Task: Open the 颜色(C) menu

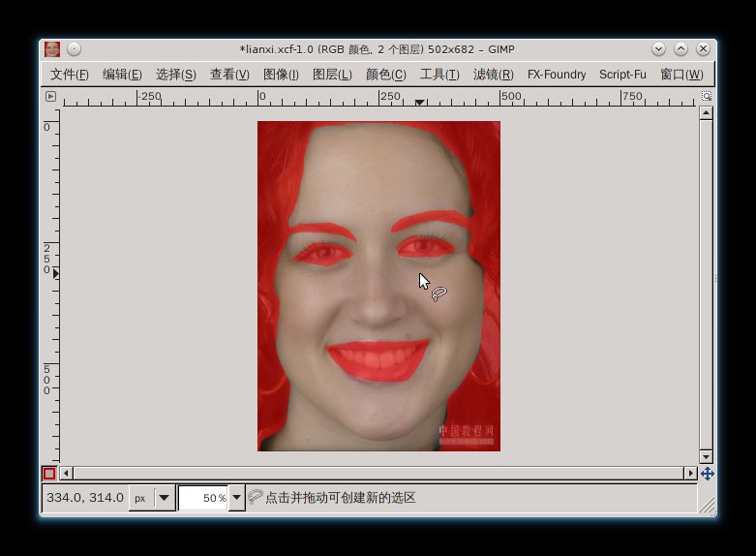Action: (385, 75)
